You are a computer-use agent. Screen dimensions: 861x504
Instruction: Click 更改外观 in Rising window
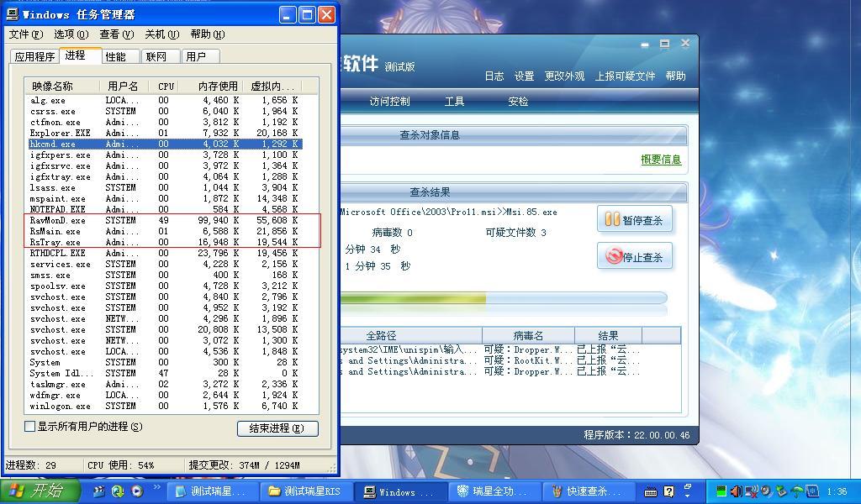point(564,76)
